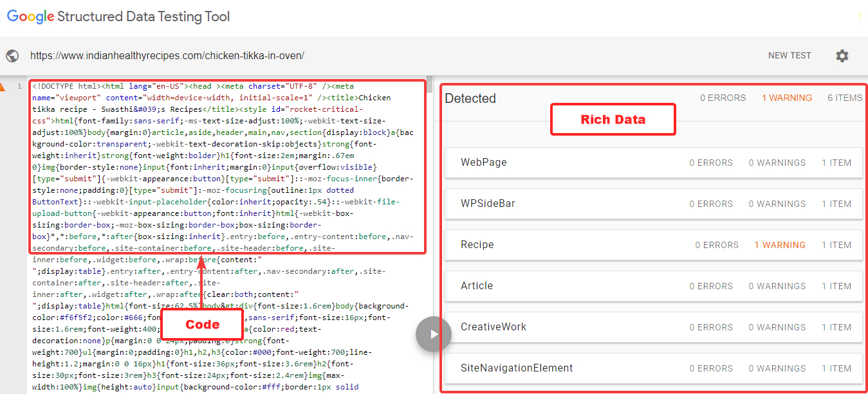Click 6 ITEMS in the Detected header
Image resolution: width=868 pixels, height=394 pixels.
pos(844,98)
